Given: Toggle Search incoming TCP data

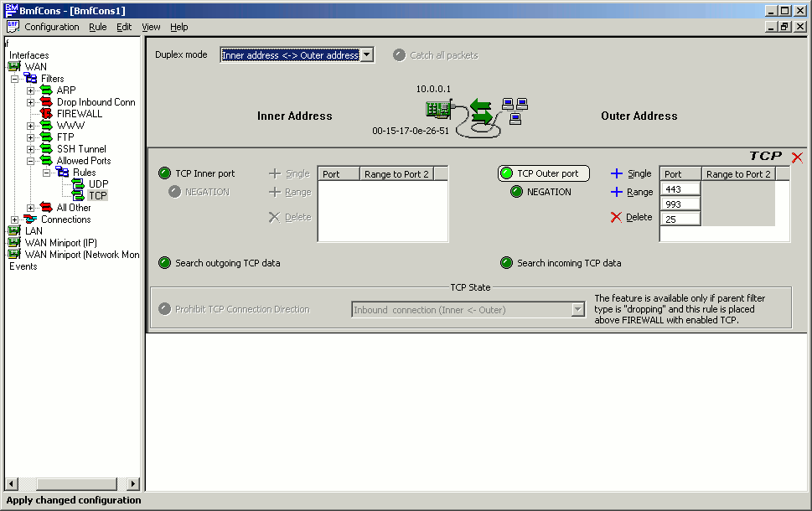Looking at the screenshot, I should click(x=506, y=263).
